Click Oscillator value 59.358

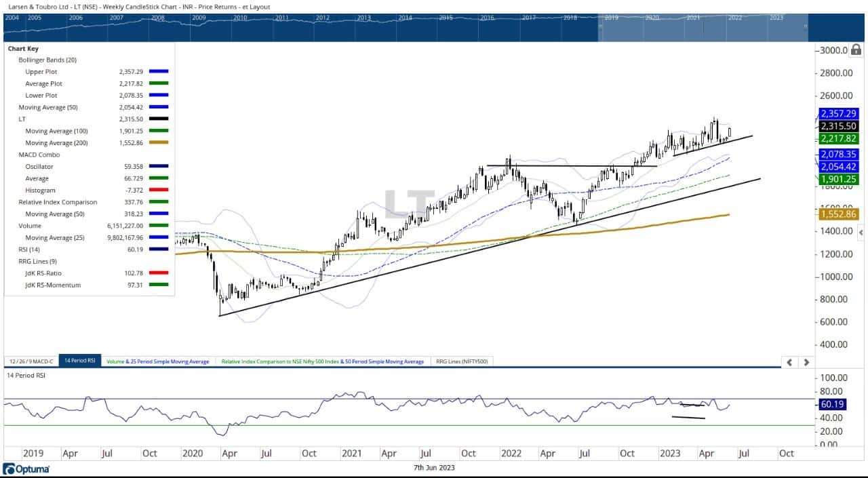coord(134,166)
